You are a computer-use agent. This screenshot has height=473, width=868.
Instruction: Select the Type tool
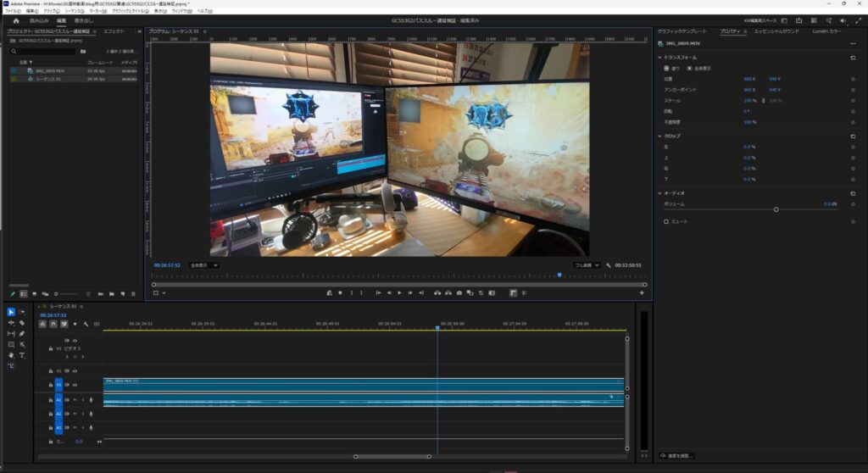(22, 355)
